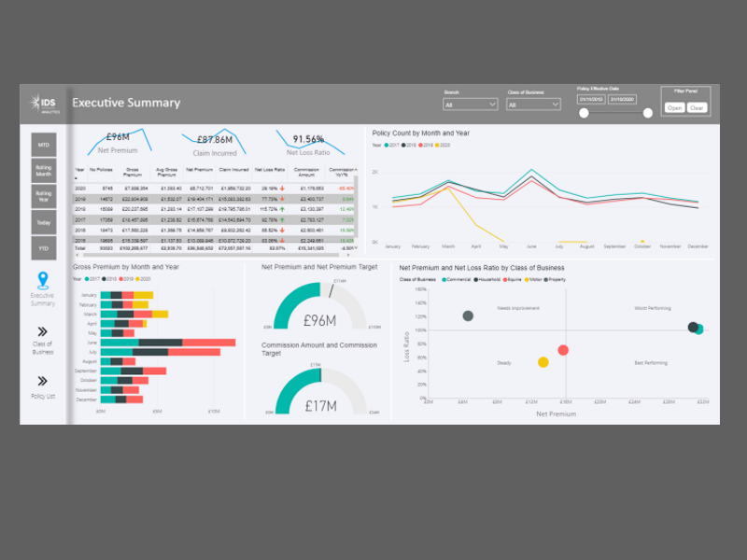Toggle the MTD period filter
The image size is (747, 560).
pos(44,145)
